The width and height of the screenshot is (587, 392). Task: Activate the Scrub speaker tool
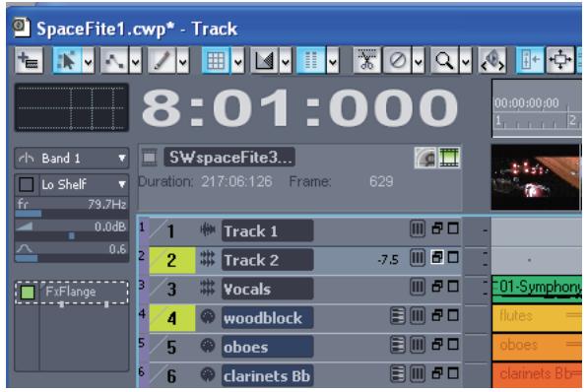[492, 60]
